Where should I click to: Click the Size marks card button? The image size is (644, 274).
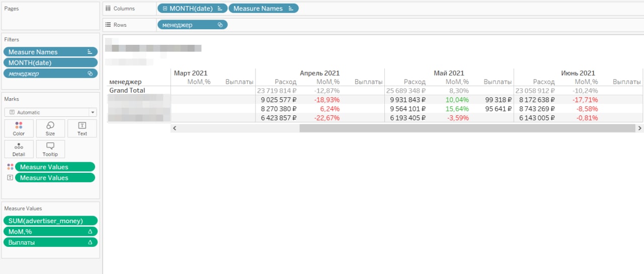50,128
